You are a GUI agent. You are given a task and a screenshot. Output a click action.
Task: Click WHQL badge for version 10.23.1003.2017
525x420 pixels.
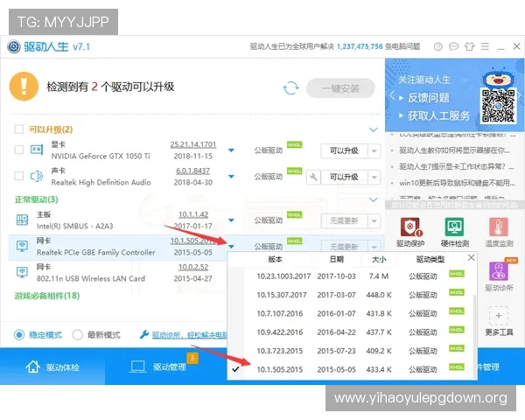pos(457,274)
